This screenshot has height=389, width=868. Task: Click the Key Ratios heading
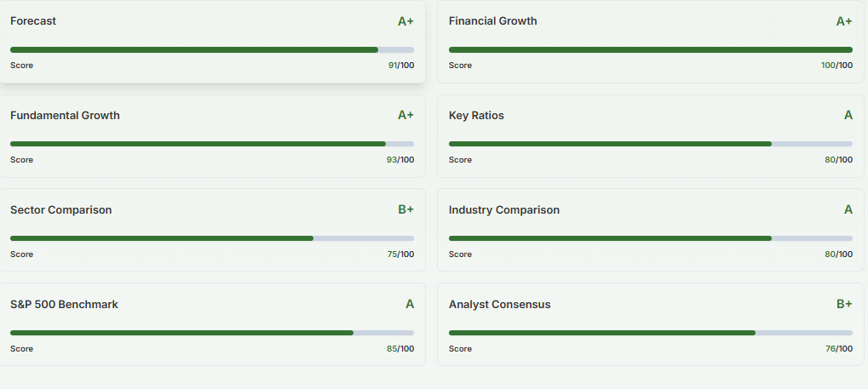coord(476,116)
